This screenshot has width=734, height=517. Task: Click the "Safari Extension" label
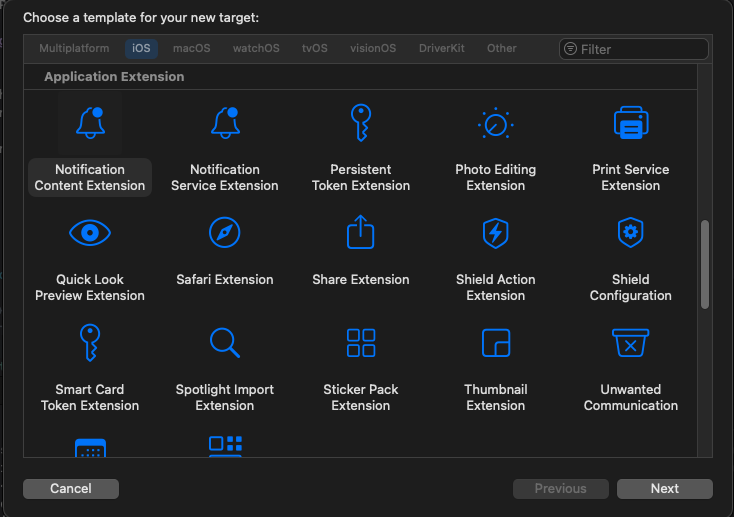(x=225, y=280)
